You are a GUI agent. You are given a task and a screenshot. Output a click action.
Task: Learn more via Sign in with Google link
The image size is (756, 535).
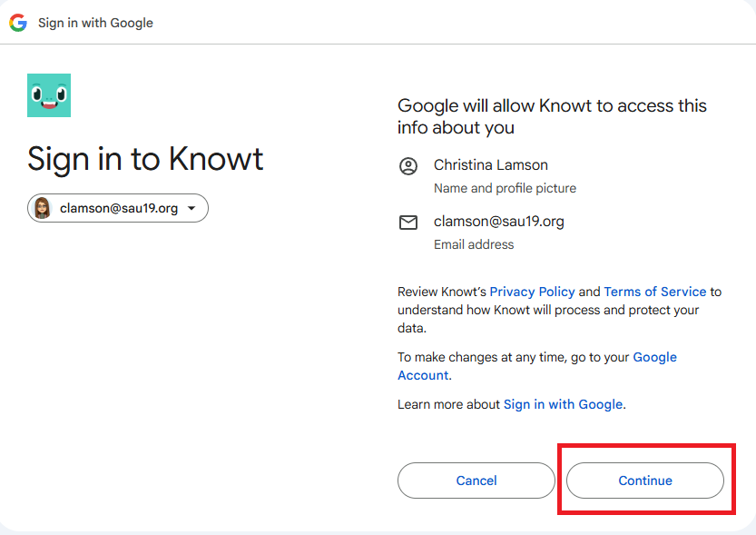[563, 404]
